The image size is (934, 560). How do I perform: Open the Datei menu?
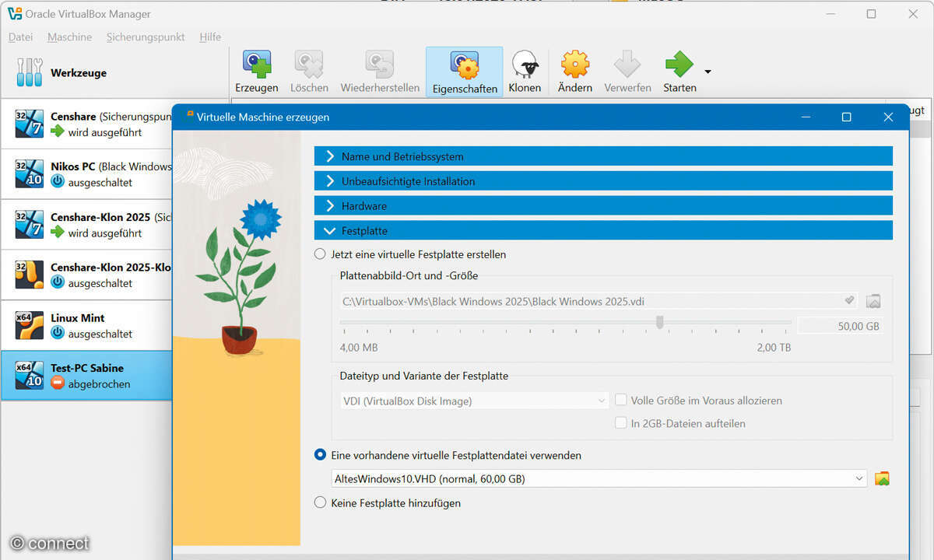coord(21,37)
